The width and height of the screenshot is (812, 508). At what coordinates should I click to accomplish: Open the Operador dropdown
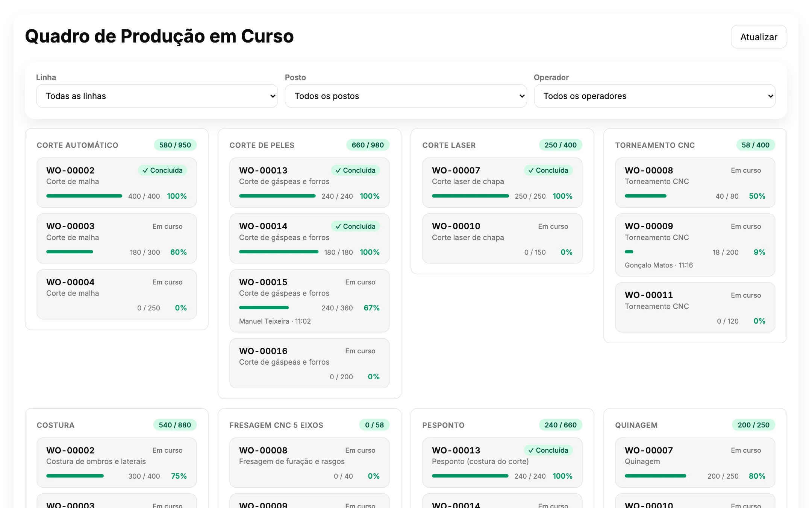(x=654, y=96)
